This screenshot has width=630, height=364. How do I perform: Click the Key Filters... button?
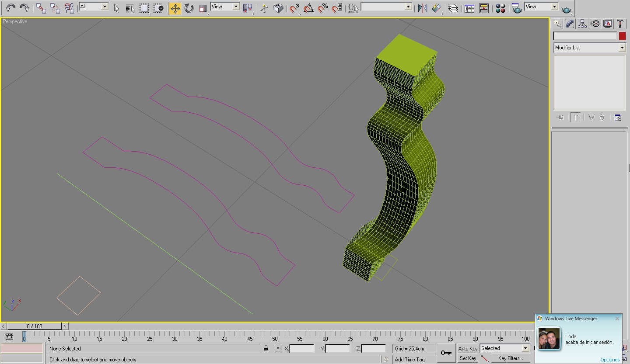510,358
